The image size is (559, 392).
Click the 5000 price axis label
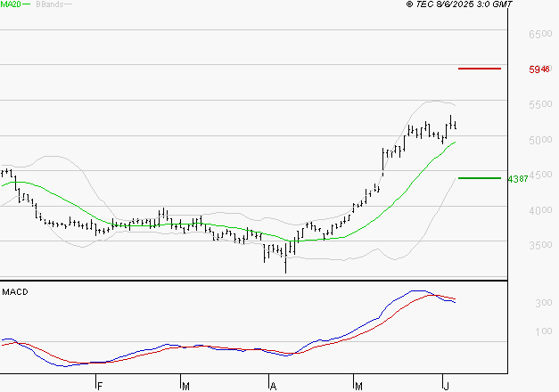[x=540, y=140]
